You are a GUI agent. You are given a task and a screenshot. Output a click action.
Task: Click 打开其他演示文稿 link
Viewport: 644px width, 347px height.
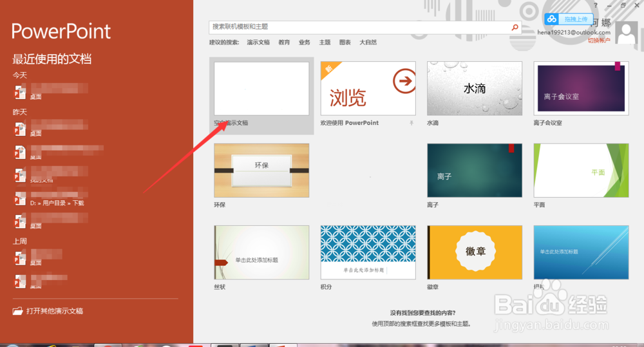[55, 311]
